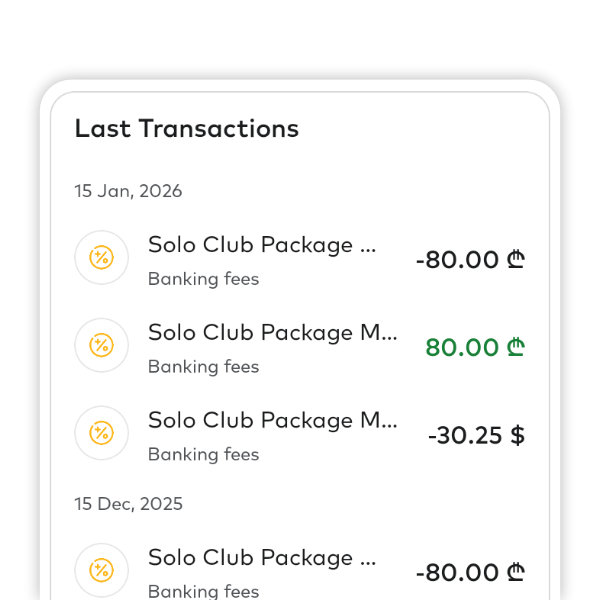Open Solo Club Package title of -30.25 $ row
Screen dimensions: 600x600
(272, 420)
